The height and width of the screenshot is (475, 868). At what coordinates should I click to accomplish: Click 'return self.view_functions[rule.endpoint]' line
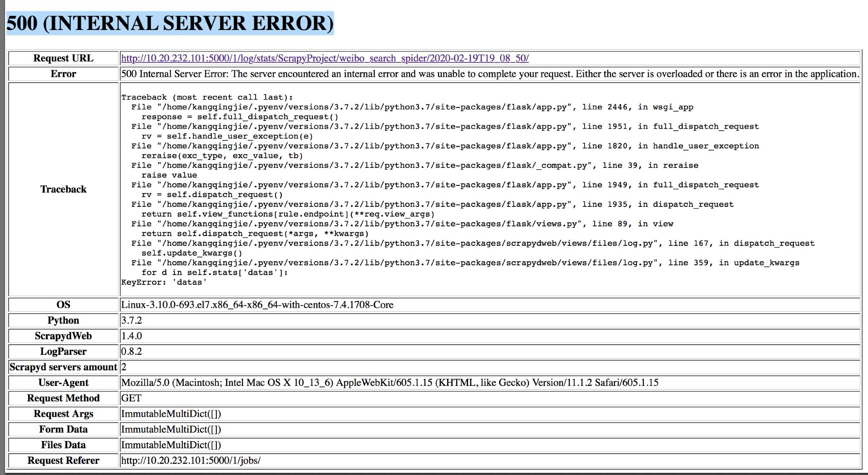tap(288, 214)
